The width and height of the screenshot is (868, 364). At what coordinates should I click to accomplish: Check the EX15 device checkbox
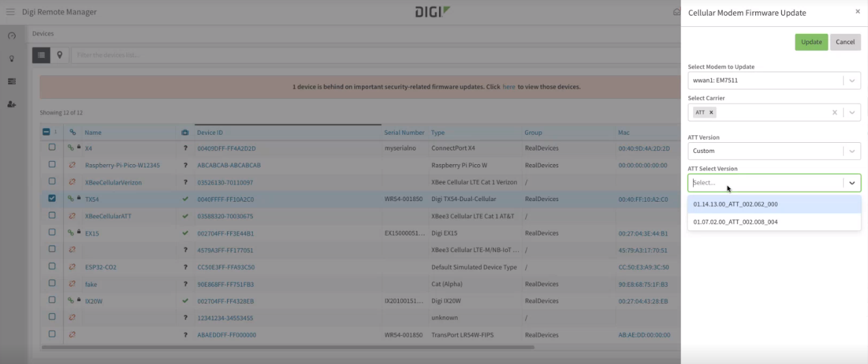(52, 232)
